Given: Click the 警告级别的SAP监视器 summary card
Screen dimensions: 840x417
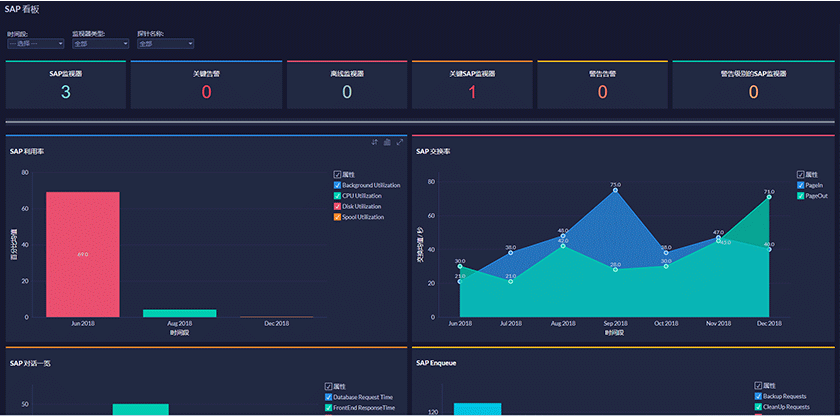Looking at the screenshot, I should coord(753,85).
